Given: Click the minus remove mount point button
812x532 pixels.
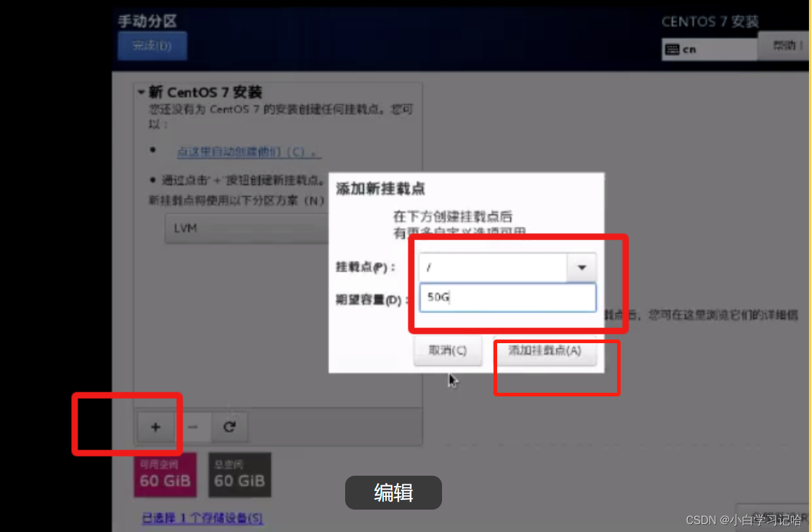Looking at the screenshot, I should (193, 427).
